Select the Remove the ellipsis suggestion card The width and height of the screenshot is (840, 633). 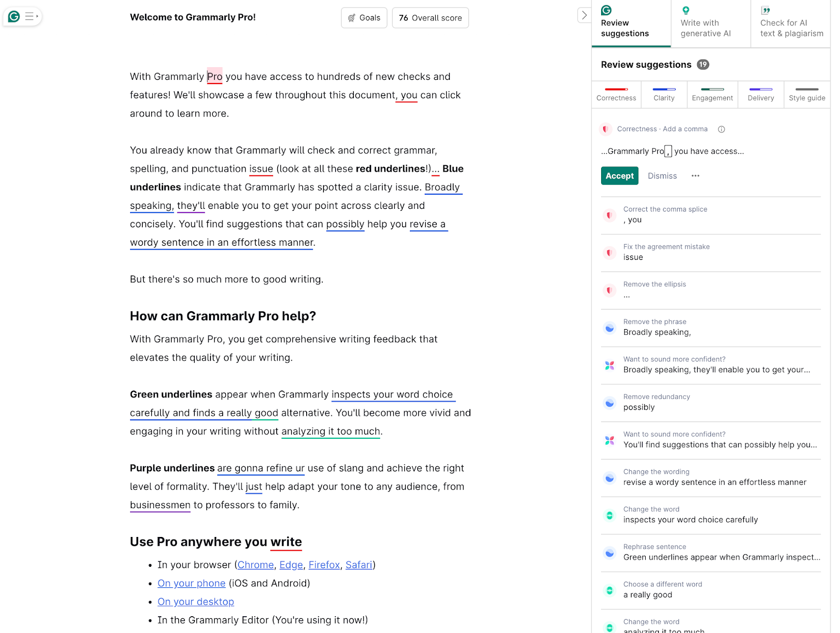pos(709,290)
